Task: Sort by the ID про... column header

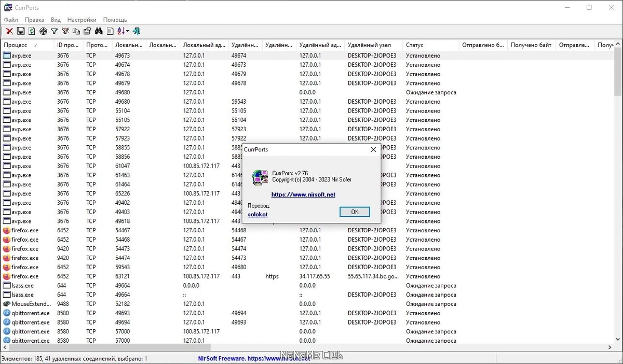Action: [68, 45]
